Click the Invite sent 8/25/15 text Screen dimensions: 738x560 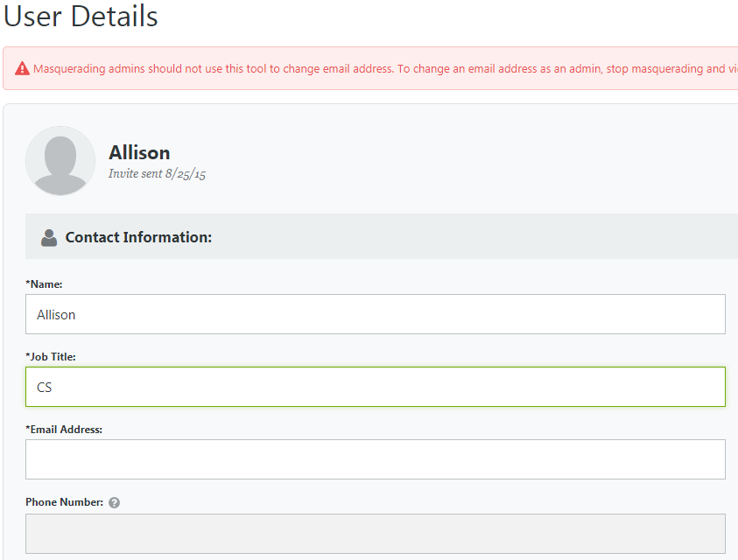click(158, 173)
